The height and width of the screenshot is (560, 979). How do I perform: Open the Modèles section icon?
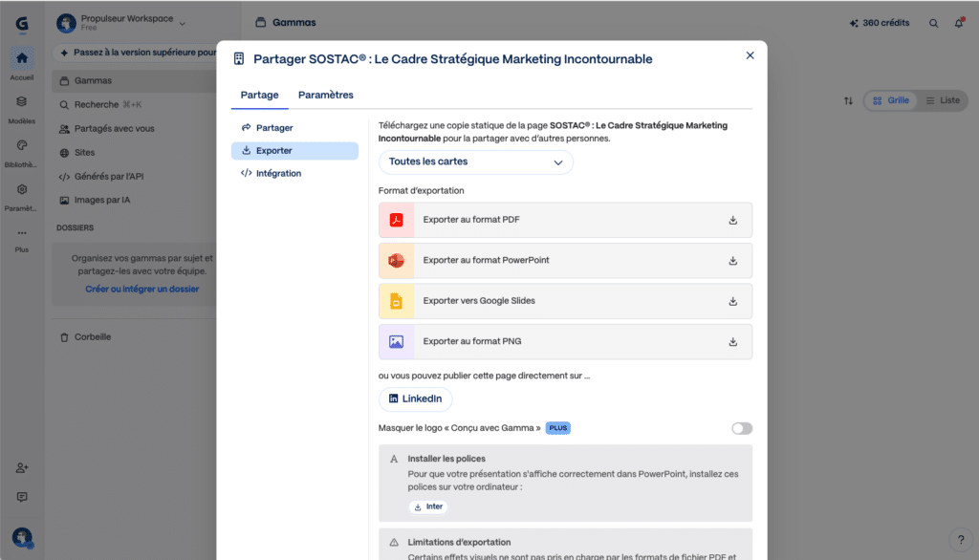[x=22, y=101]
